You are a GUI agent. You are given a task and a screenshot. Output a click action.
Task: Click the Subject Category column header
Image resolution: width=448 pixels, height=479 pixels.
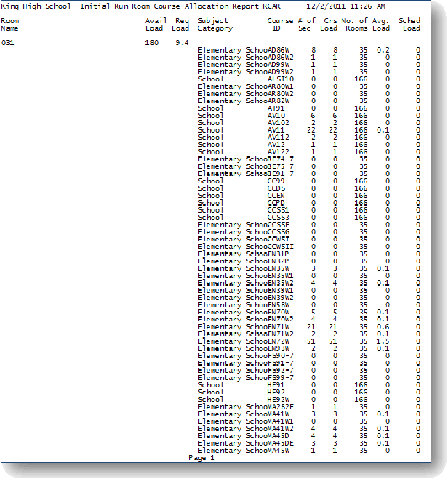point(215,24)
